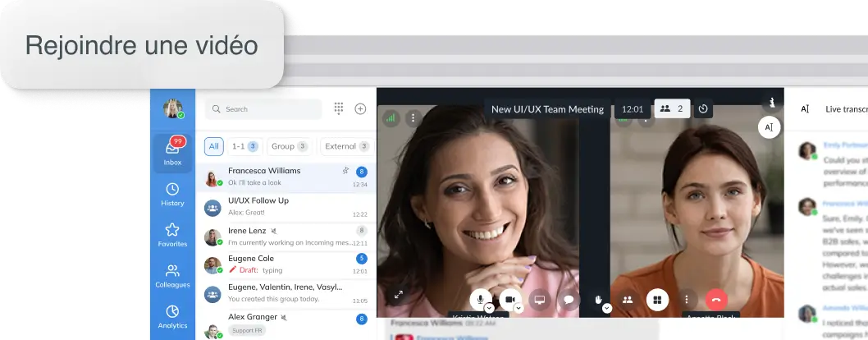Screen dimensions: 868x340
Task: Open the dialpad grid icon
Action: coord(339,109)
